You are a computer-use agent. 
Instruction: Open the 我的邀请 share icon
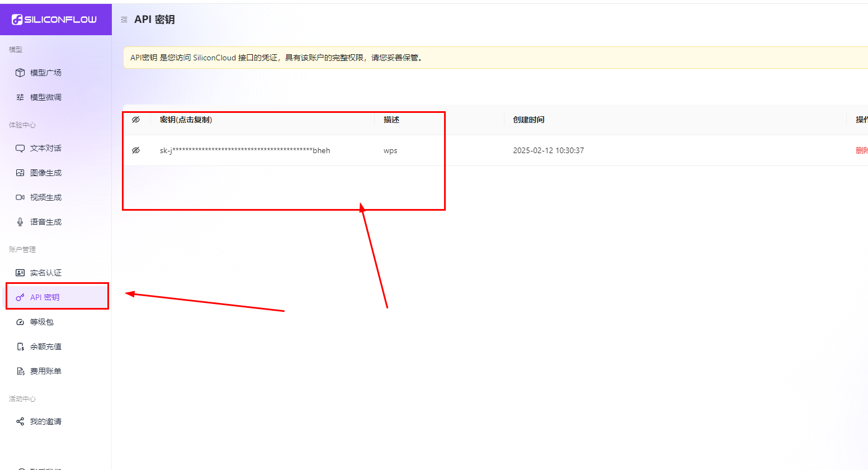[20, 421]
